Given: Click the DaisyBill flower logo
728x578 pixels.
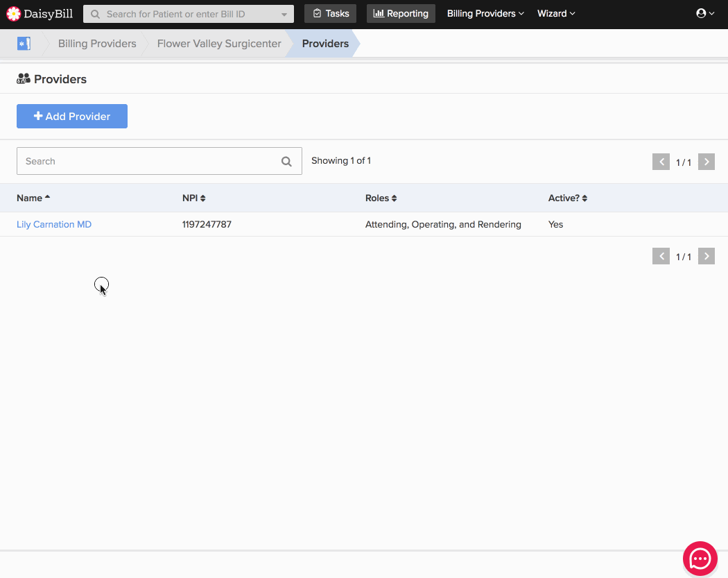Looking at the screenshot, I should point(13,14).
